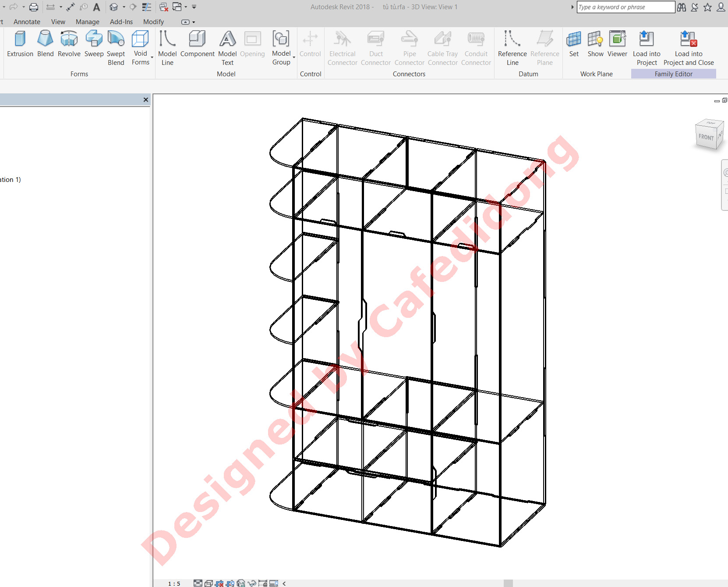Click the Model Line tool
This screenshot has width=728, height=587.
pos(167,48)
